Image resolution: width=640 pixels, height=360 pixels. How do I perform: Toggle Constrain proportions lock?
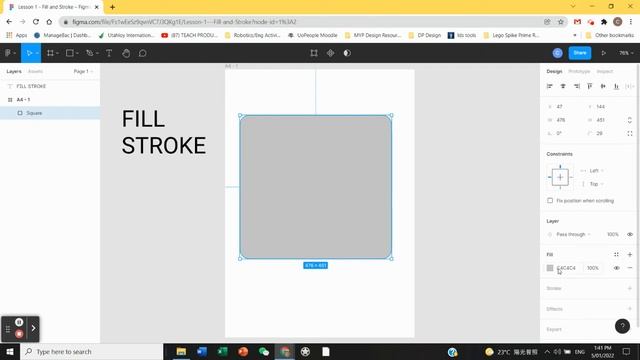point(630,120)
